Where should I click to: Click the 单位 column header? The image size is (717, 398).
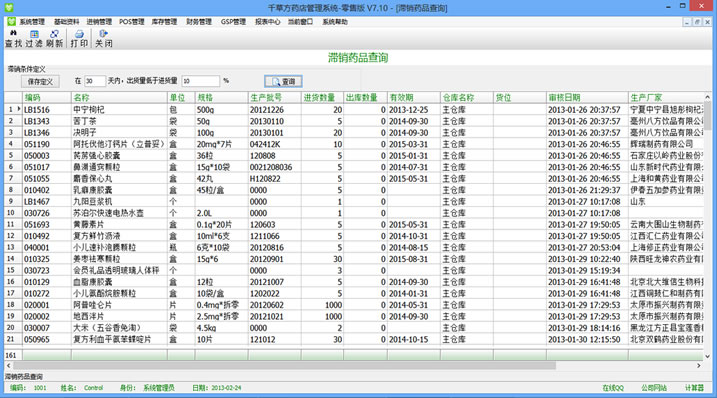181,97
